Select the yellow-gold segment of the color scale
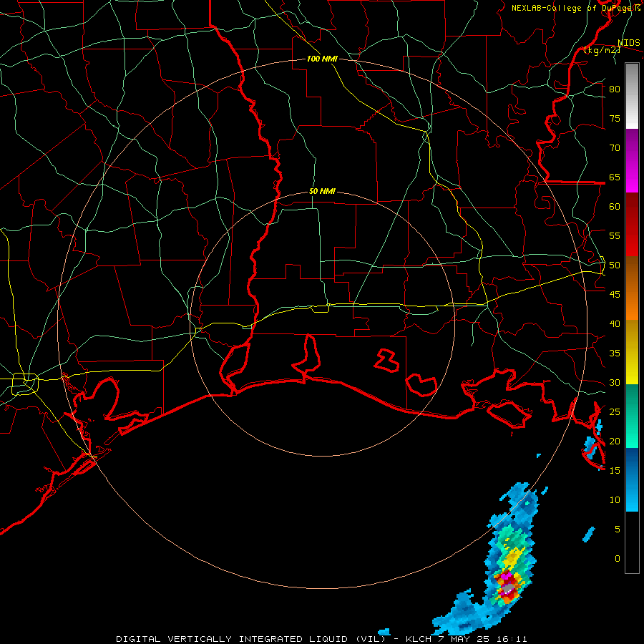 (x=632, y=352)
